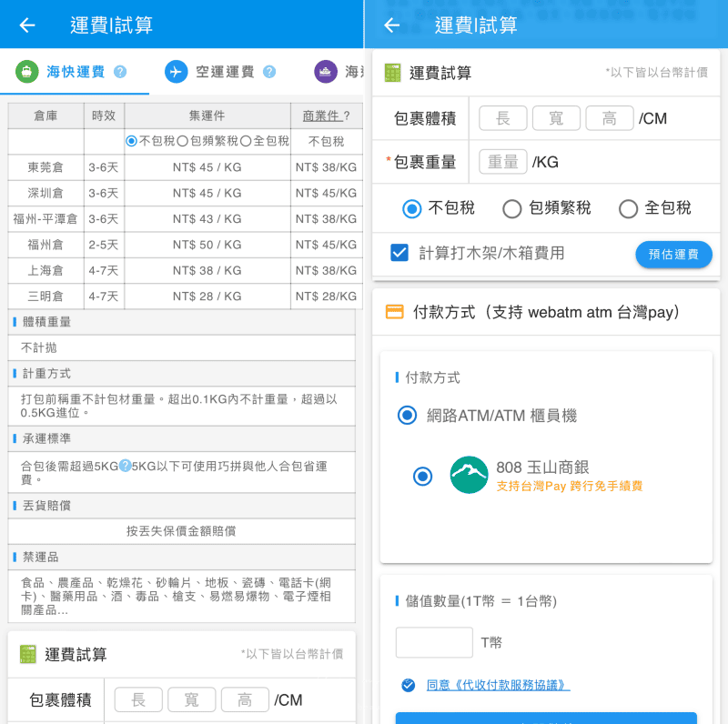728x724 pixels.
Task: Click 按丟失保價金額賠償 text
Action: point(181,531)
